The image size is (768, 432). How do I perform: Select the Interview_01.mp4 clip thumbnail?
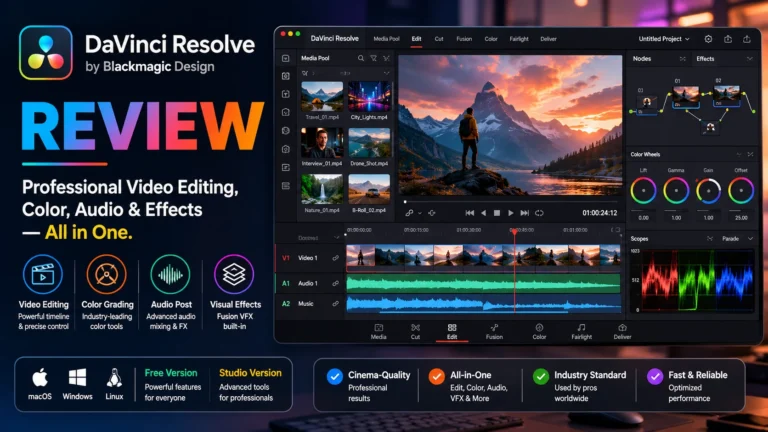click(x=322, y=143)
